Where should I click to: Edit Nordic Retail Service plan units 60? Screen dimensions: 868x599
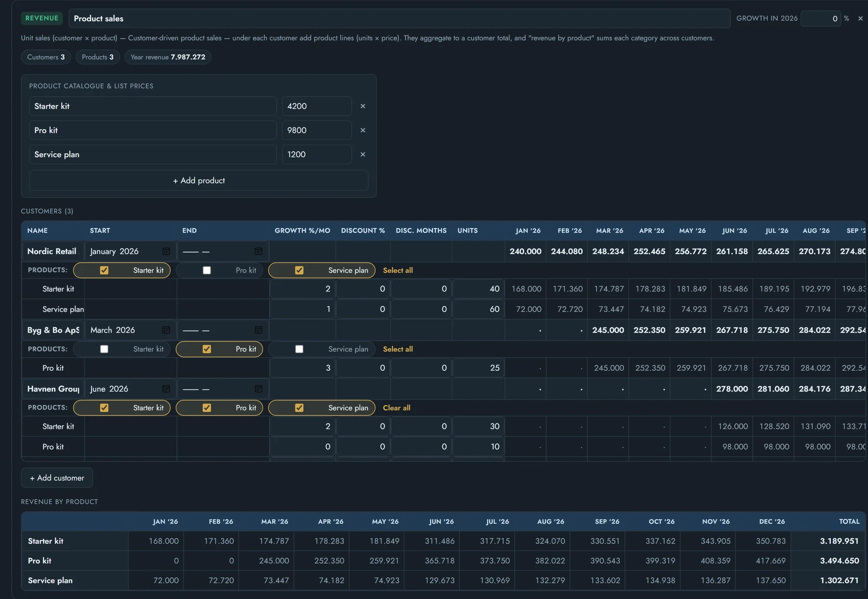tap(478, 309)
